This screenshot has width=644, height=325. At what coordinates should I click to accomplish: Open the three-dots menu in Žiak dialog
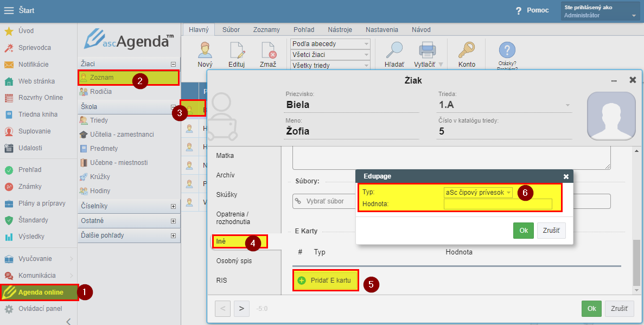[x=614, y=80]
